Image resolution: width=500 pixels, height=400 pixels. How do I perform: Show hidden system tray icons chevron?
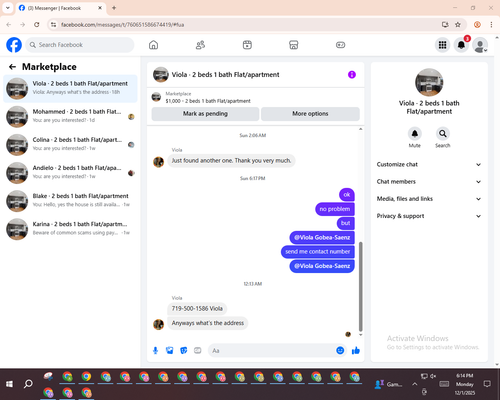pos(414,384)
